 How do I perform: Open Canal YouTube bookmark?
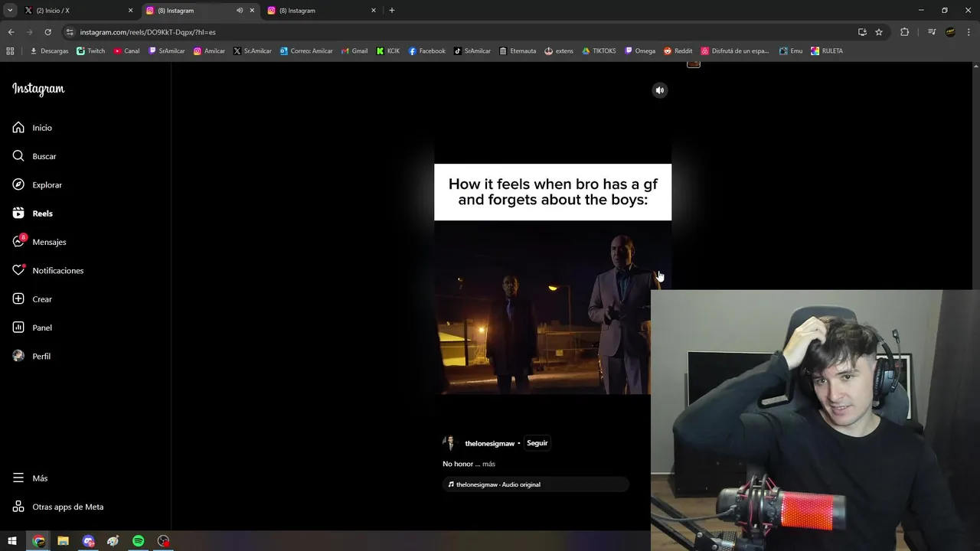126,51
